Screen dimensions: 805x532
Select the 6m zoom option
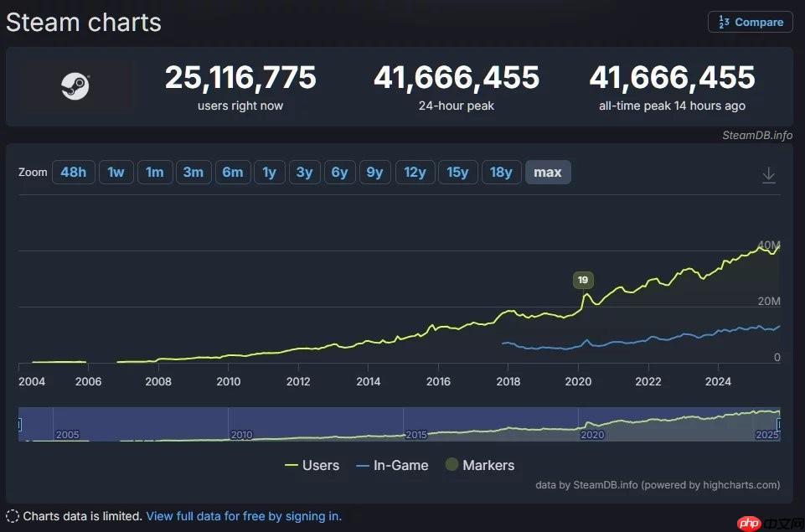[x=232, y=173]
